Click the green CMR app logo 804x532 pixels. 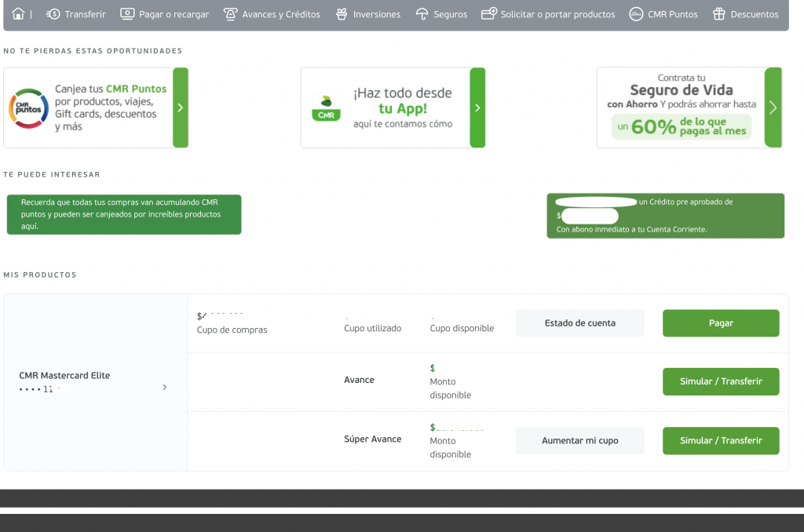point(326,108)
